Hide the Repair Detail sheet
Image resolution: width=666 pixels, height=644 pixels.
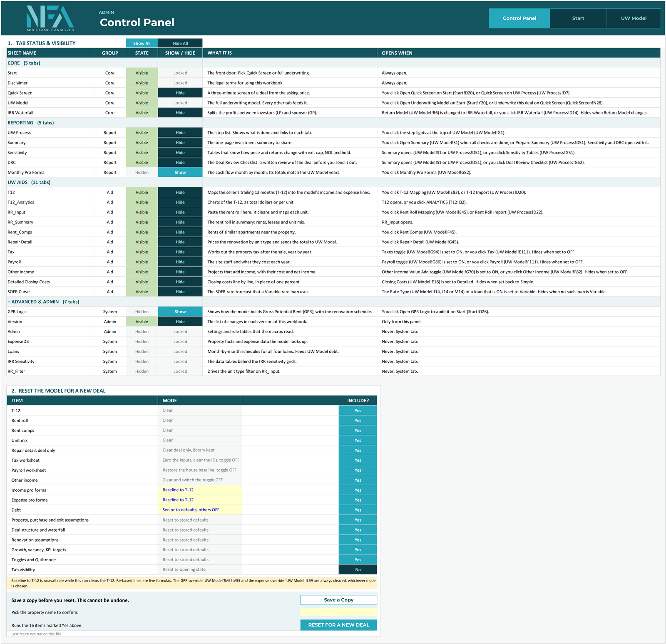180,242
